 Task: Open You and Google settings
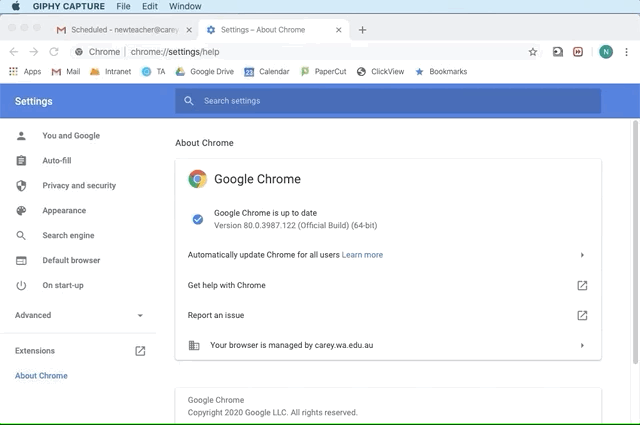coord(71,136)
